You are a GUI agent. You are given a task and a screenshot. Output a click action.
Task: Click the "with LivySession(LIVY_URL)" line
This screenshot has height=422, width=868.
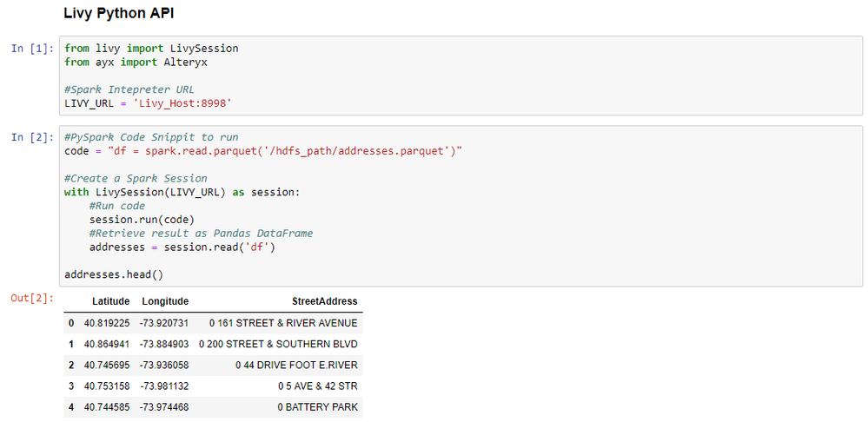tap(181, 192)
